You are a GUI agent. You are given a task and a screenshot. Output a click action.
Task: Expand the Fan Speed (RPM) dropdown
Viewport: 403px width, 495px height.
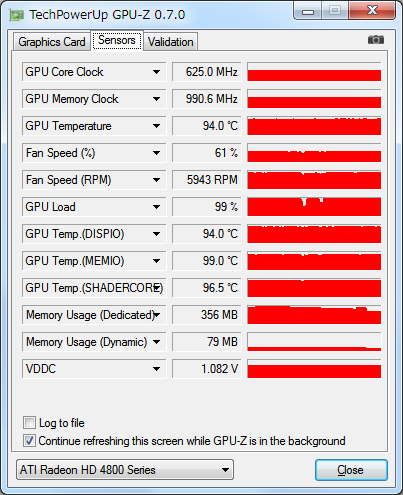pyautogui.click(x=156, y=180)
